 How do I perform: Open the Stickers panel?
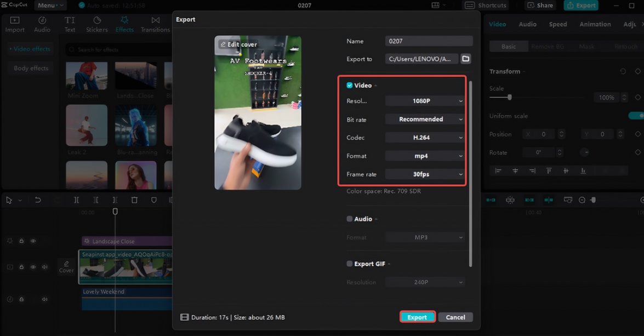pyautogui.click(x=97, y=25)
